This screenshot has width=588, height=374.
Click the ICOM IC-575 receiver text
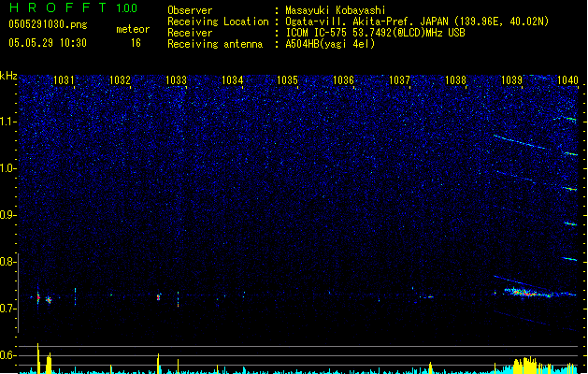coord(375,33)
